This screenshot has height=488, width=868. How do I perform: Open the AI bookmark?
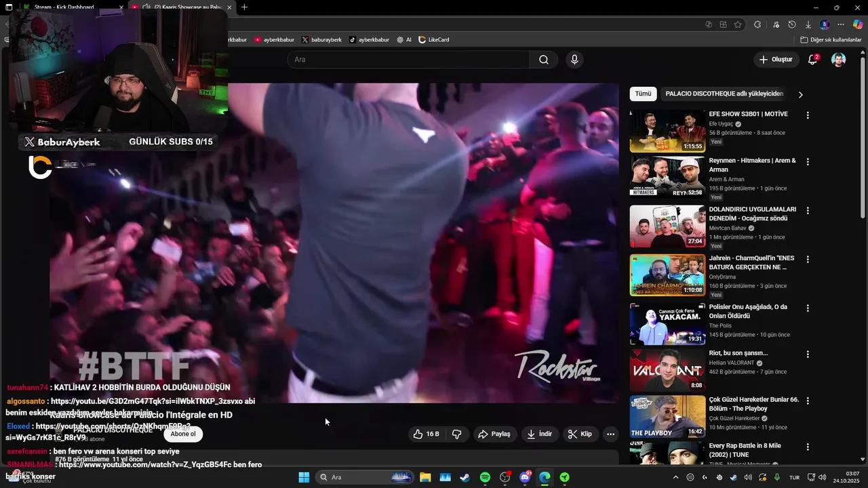click(404, 40)
